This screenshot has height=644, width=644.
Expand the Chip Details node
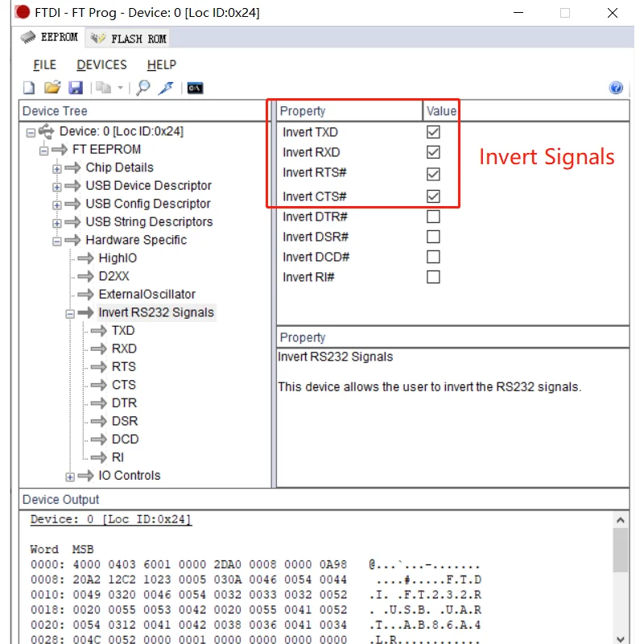[57, 169]
